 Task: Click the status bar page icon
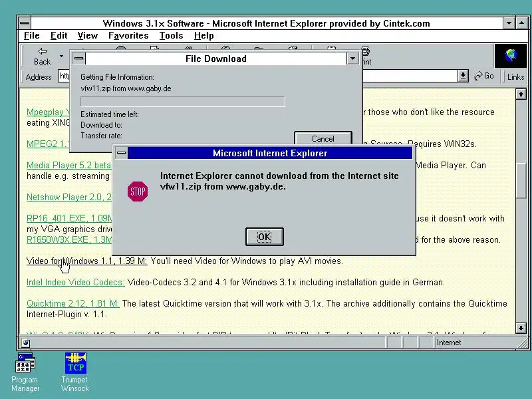coord(26,342)
